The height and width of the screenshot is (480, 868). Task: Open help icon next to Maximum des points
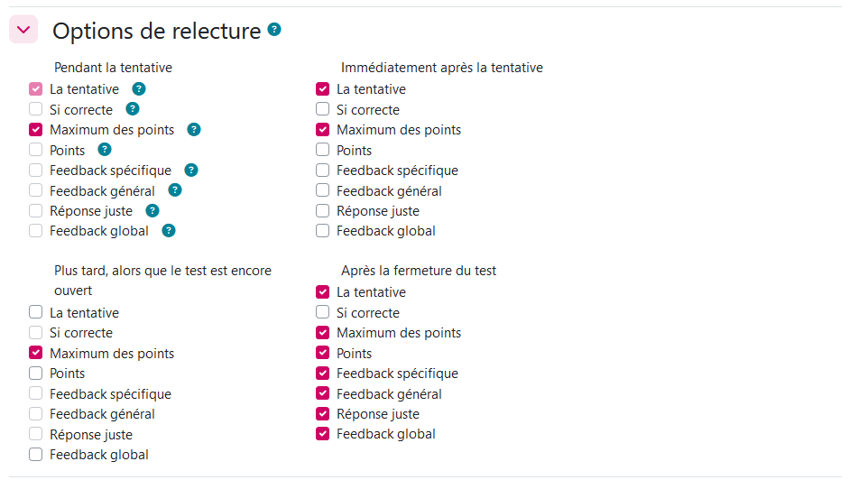[194, 129]
